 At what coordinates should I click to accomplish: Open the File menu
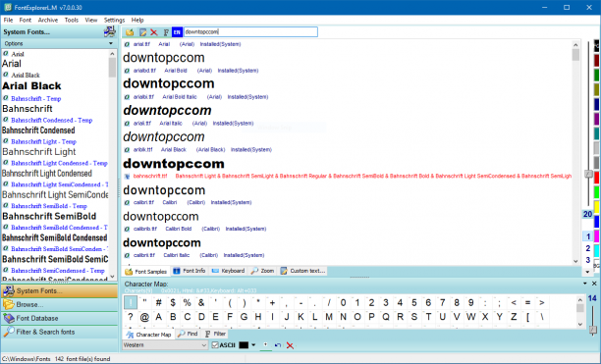tap(8, 20)
